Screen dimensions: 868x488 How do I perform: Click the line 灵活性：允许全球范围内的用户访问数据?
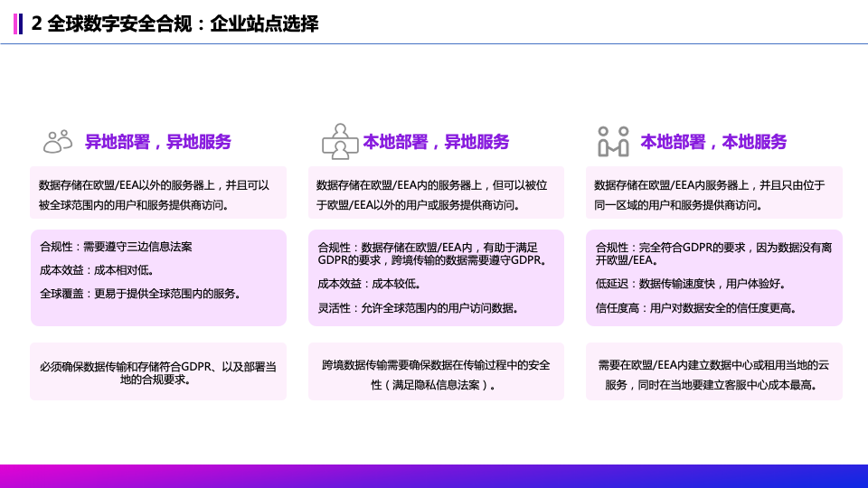(x=418, y=308)
